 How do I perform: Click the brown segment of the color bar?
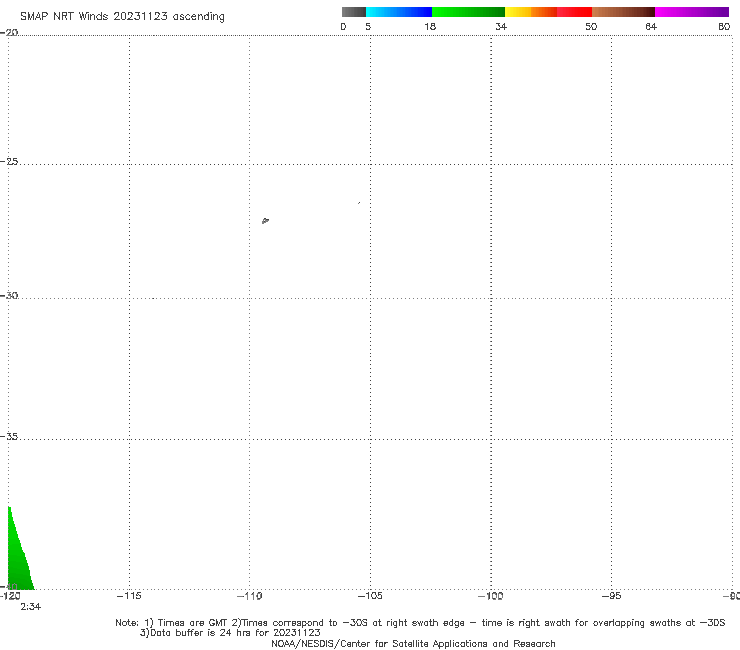point(623,12)
